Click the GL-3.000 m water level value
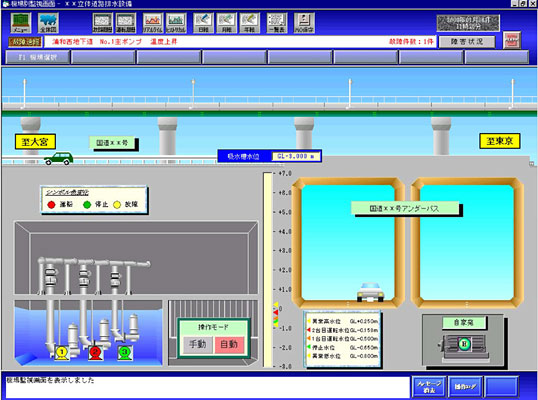This screenshot has width=538, height=400. click(296, 156)
